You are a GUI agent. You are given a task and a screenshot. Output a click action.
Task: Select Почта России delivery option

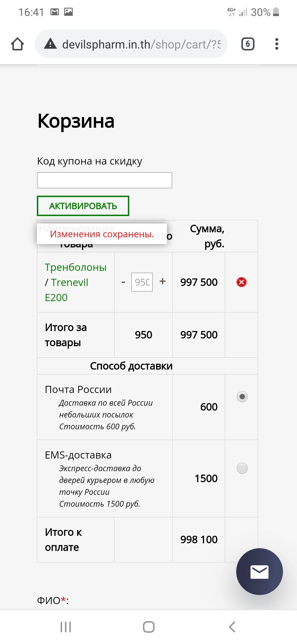242,397
